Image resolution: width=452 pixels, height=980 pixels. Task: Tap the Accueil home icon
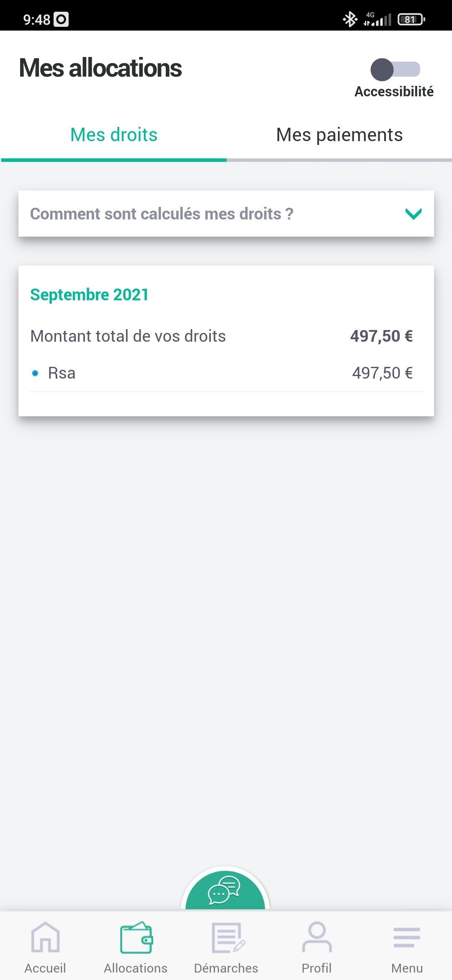[45, 937]
